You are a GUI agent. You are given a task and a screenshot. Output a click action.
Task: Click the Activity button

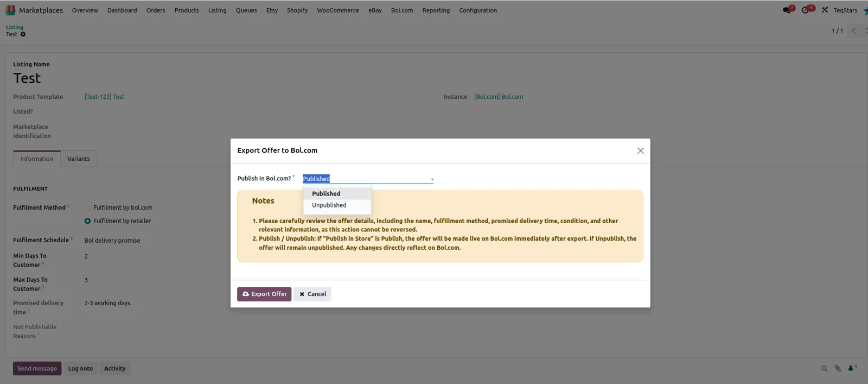114,368
